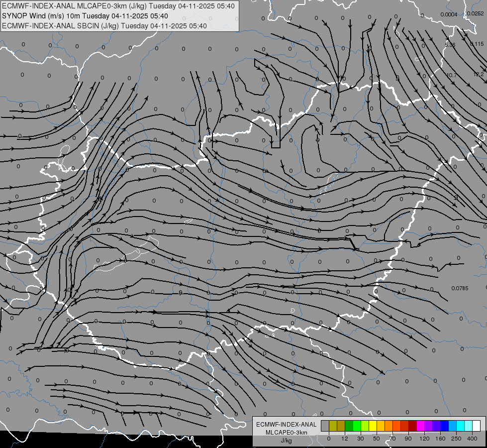Click legend tick label '12'
The height and width of the screenshot is (448, 487).
pos(345,439)
